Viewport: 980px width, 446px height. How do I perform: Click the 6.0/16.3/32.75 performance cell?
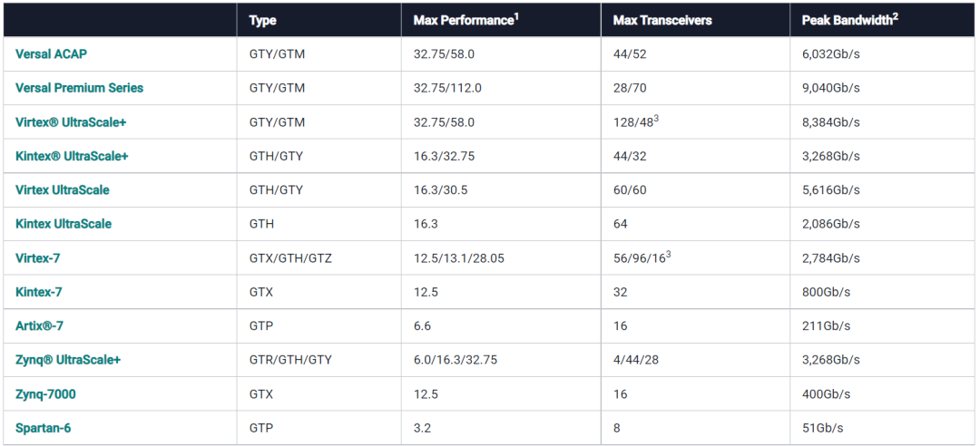(x=456, y=360)
